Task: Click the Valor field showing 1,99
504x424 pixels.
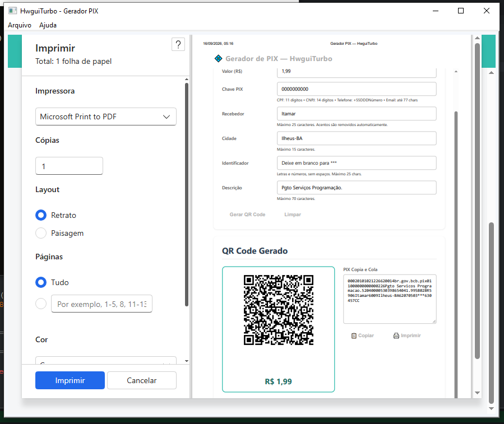Action: click(357, 73)
